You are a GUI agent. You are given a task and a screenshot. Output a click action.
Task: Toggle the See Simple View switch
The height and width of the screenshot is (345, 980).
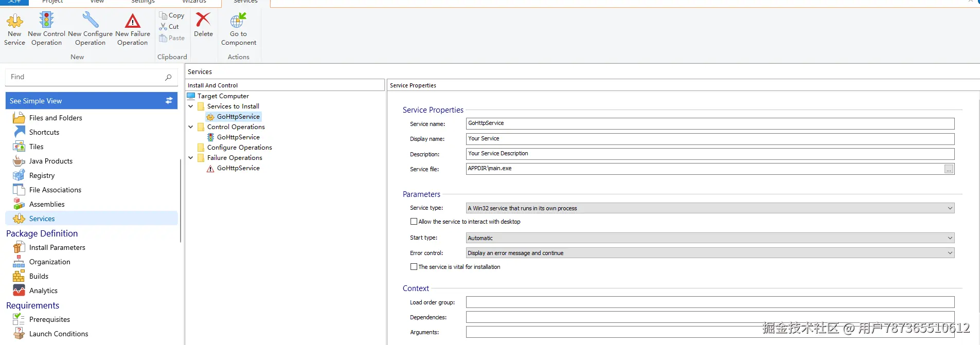coord(169,101)
